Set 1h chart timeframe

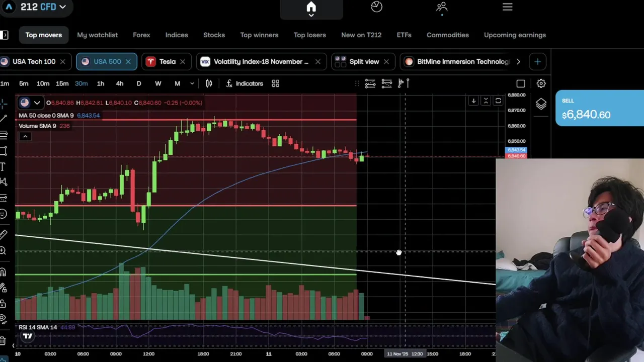pyautogui.click(x=101, y=83)
